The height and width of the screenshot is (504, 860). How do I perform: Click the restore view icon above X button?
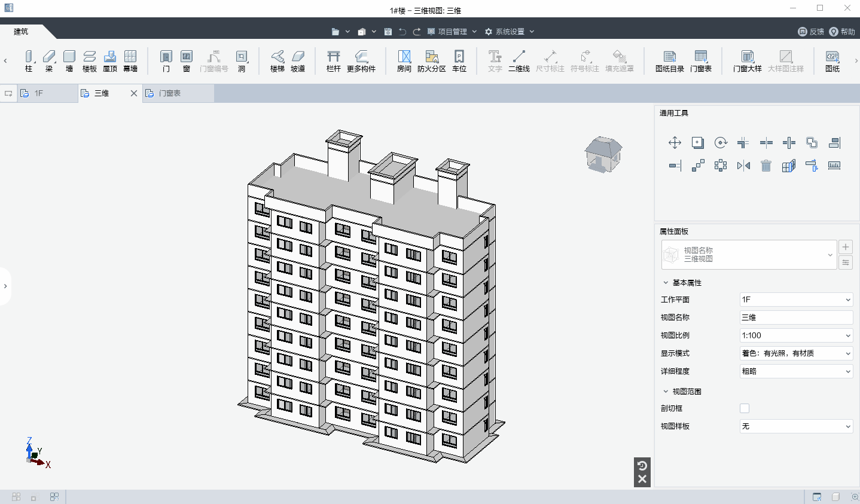[642, 466]
